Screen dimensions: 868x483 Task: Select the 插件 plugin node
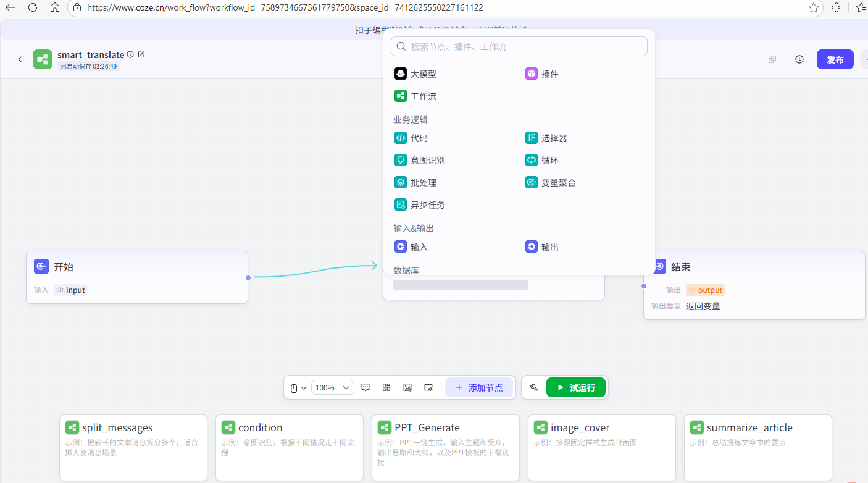tap(542, 73)
